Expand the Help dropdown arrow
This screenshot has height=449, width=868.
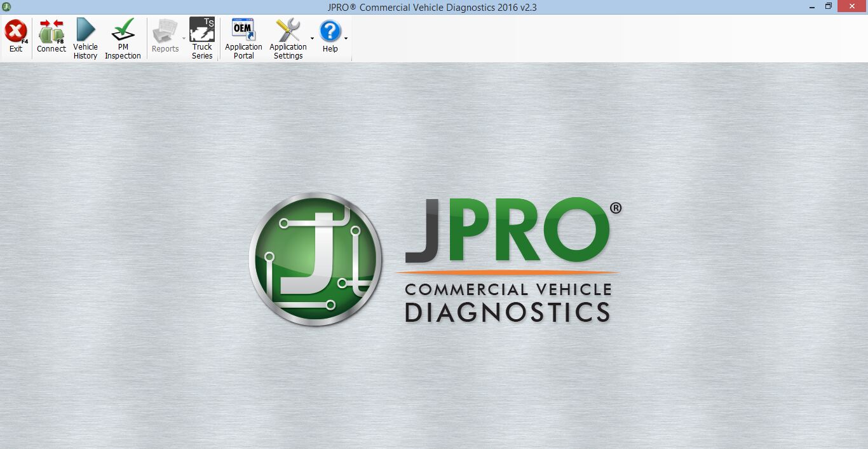[346, 38]
